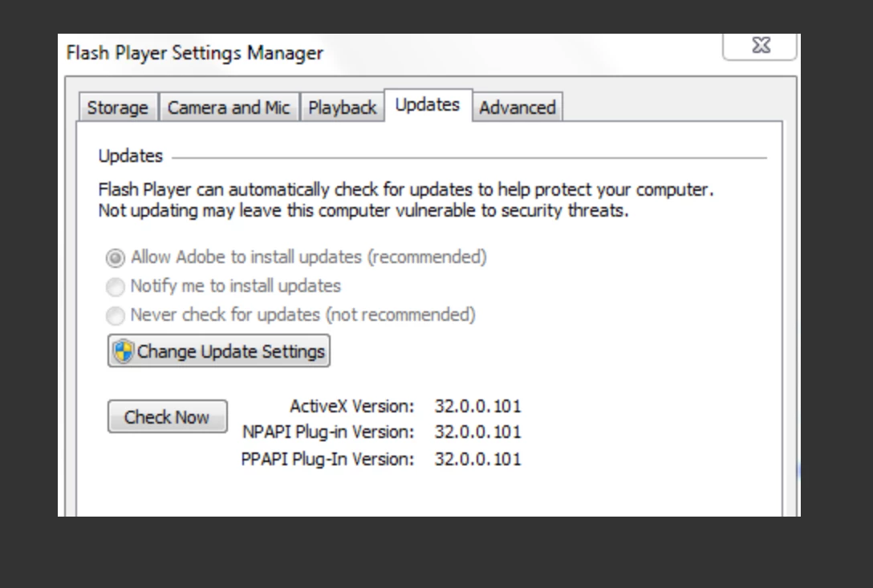Image resolution: width=873 pixels, height=588 pixels.
Task: Click the security threats warning sentence
Action: pyautogui.click(x=363, y=211)
